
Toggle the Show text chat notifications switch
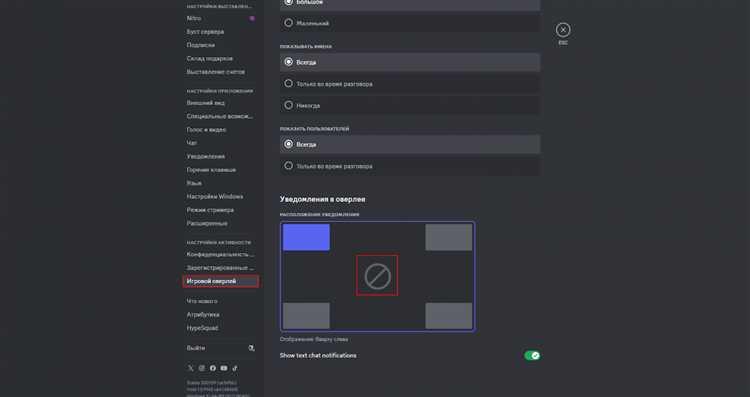pos(532,355)
